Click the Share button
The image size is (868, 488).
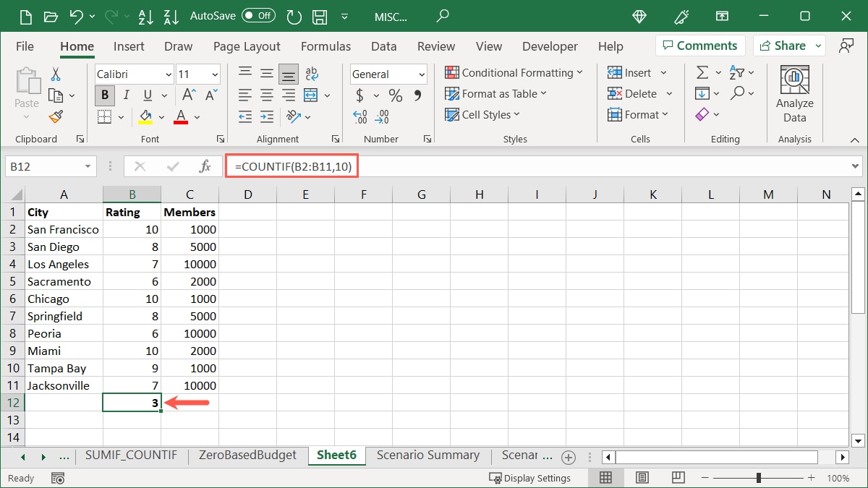click(x=788, y=45)
